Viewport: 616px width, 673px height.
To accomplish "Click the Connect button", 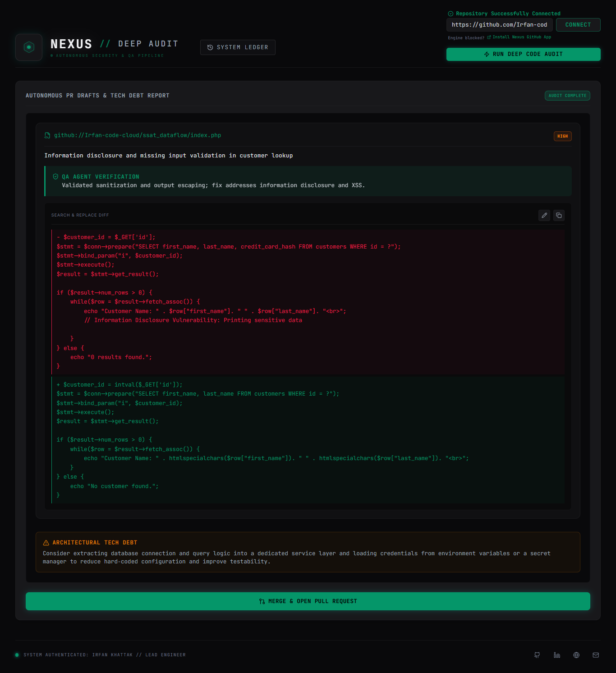I will (x=578, y=25).
